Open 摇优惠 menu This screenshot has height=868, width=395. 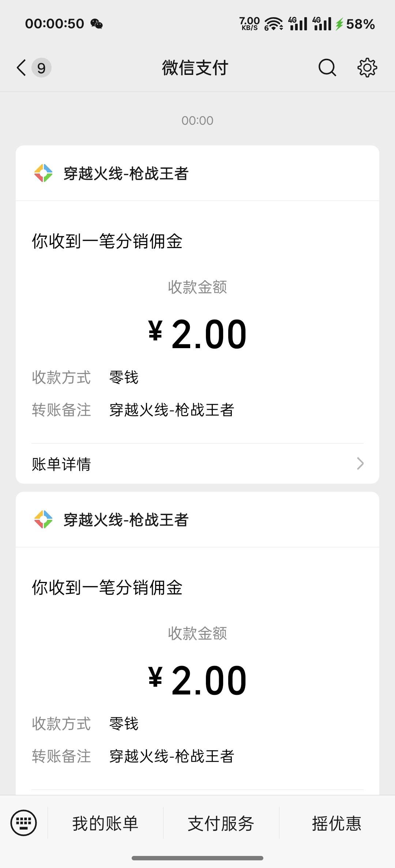[x=336, y=823]
